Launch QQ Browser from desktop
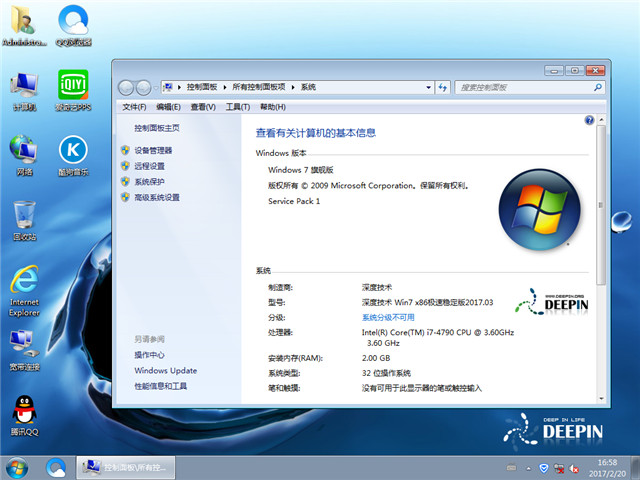Viewport: 640px width, 480px height. pyautogui.click(x=73, y=25)
